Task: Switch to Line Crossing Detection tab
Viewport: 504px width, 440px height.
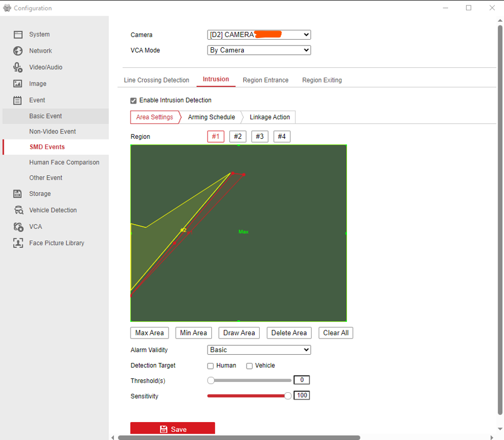Action: click(156, 80)
